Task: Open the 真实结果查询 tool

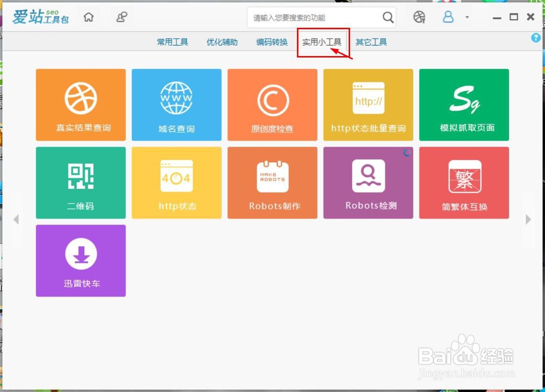Action: coord(81,104)
